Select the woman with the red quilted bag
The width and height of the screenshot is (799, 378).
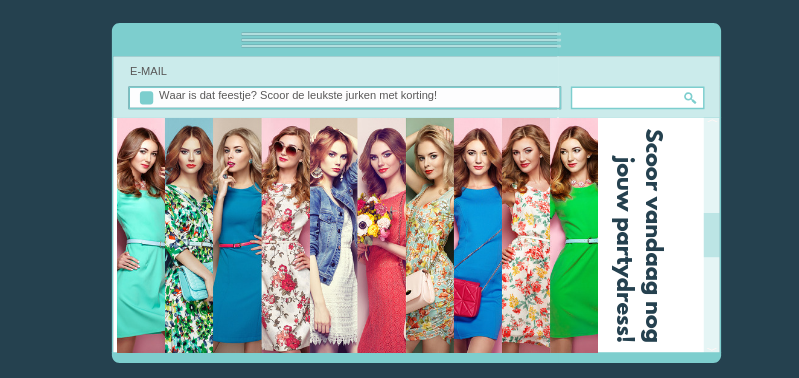pos(478,235)
